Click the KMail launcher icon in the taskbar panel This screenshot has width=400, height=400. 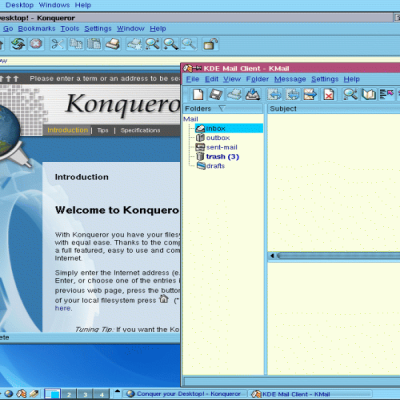pyautogui.click(x=21, y=394)
